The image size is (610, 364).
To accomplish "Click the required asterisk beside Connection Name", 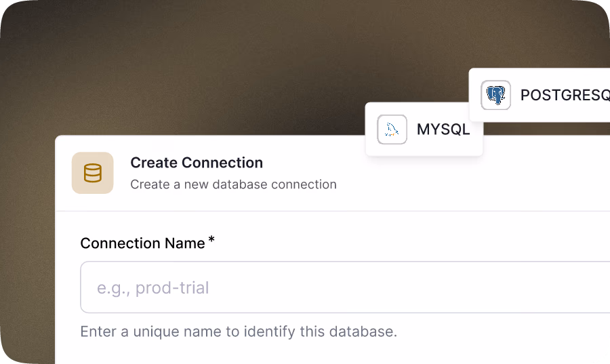I will [x=211, y=239].
